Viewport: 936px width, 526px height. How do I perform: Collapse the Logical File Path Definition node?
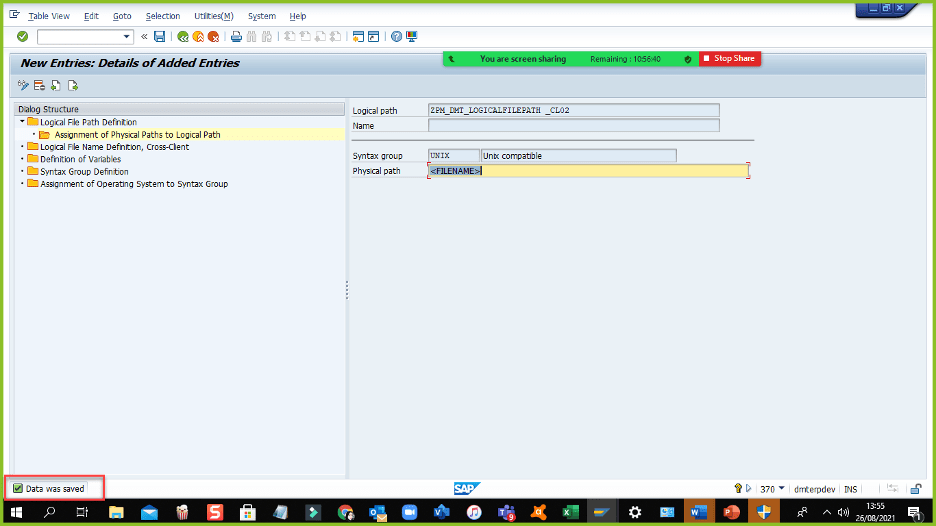(22, 122)
